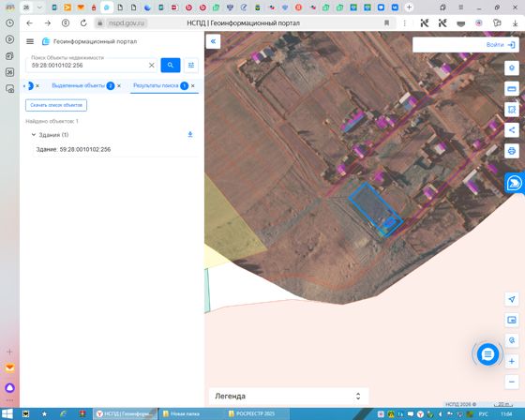The height and width of the screenshot is (420, 525).
Task: Open the chat assistant round button
Action: [487, 354]
